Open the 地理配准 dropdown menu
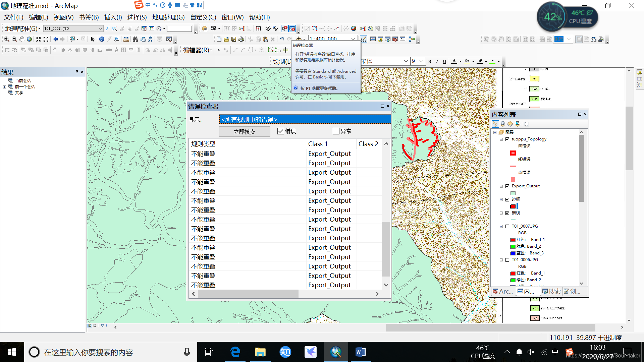 click(22, 28)
